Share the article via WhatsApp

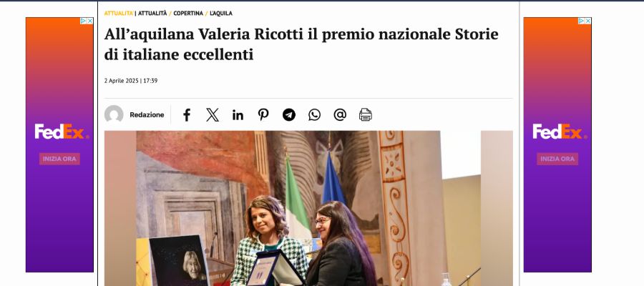click(315, 115)
